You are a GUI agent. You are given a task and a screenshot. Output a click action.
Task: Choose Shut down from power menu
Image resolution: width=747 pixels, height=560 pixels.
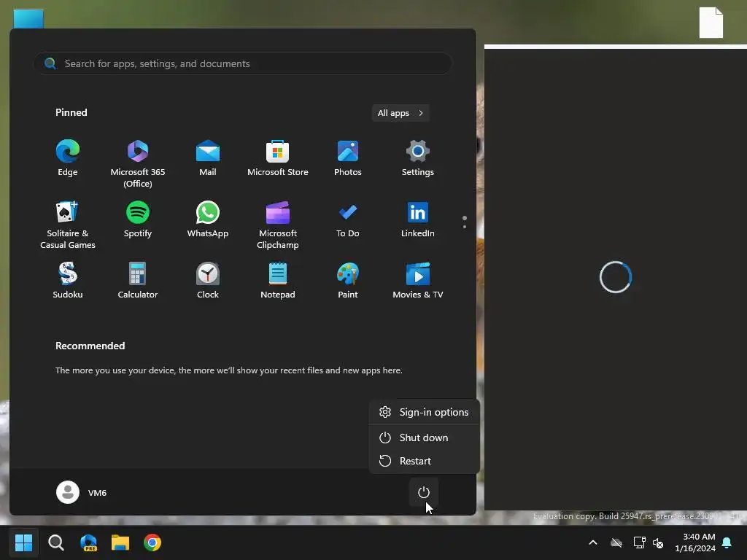click(424, 437)
